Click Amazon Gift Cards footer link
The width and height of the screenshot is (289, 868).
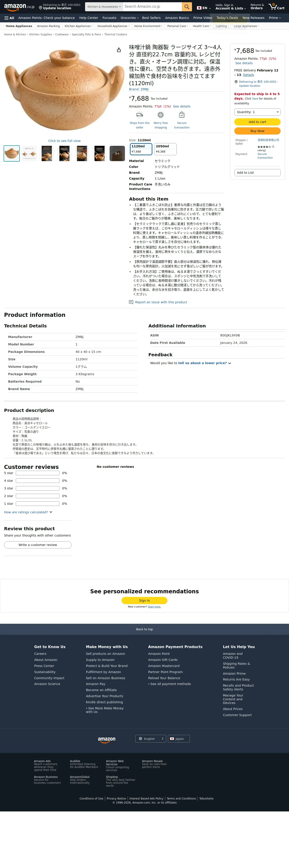[x=163, y=660]
